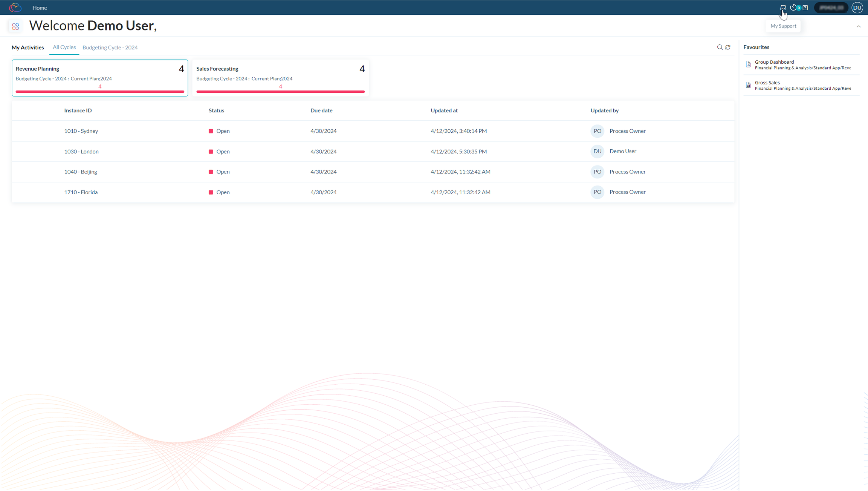868x491 pixels.
Task: Click the My Support button
Action: (x=783, y=26)
